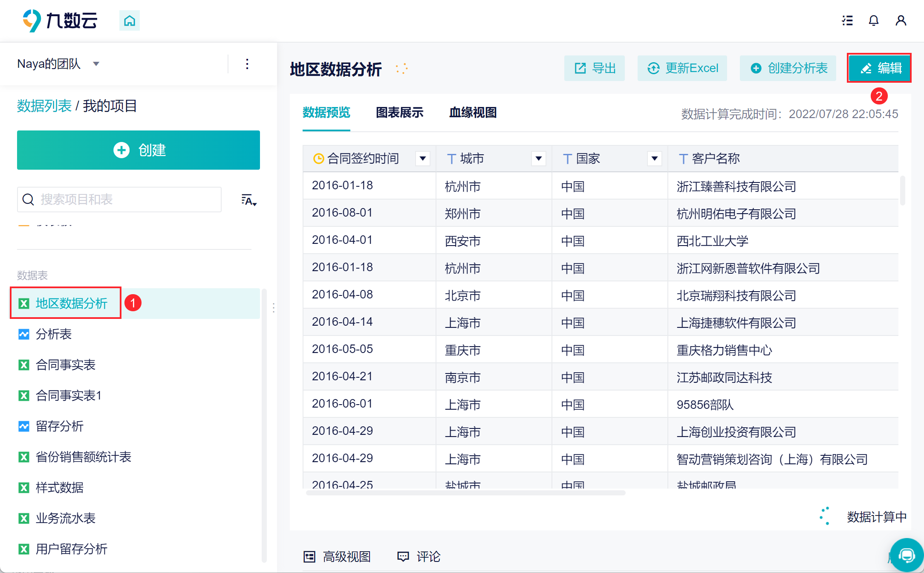This screenshot has height=573, width=924.
Task: Open the user account icon
Action: click(901, 20)
